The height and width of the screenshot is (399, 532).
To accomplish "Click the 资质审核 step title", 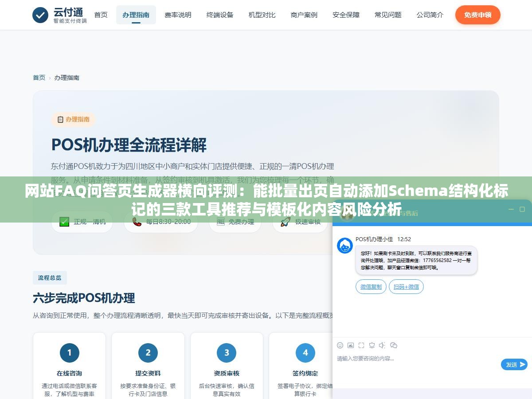I will click(x=227, y=373).
